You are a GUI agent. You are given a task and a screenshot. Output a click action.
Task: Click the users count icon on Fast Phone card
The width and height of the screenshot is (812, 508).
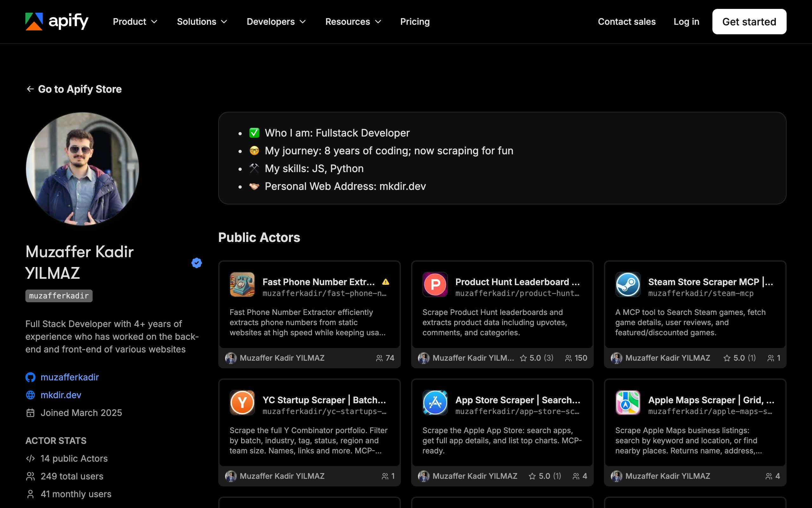[379, 358]
